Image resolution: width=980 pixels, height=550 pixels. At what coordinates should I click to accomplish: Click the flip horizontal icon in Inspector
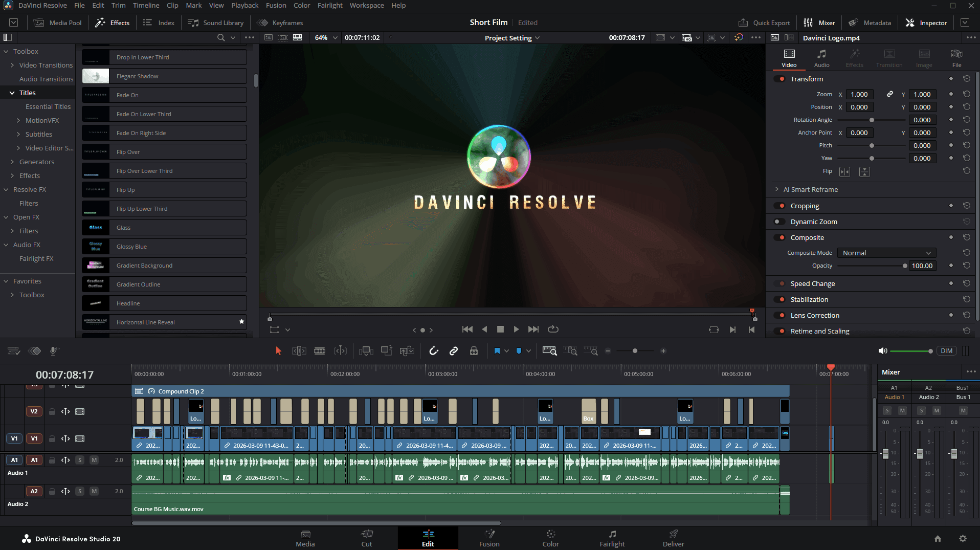[x=844, y=172]
